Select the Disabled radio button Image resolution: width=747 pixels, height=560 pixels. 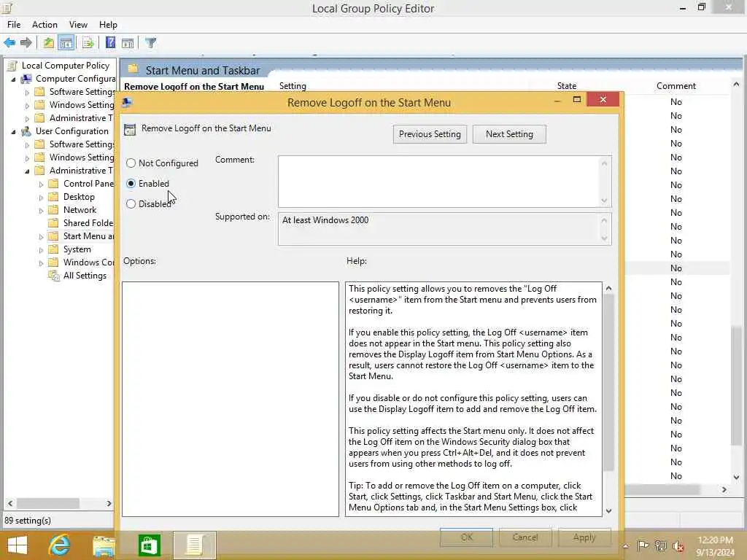[x=131, y=204]
